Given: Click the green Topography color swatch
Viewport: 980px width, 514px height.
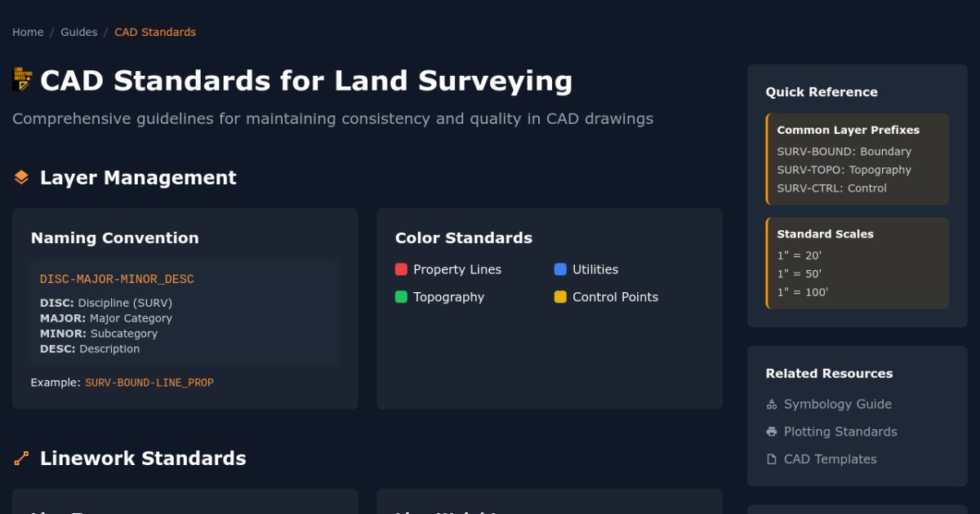Looking at the screenshot, I should click(x=401, y=297).
